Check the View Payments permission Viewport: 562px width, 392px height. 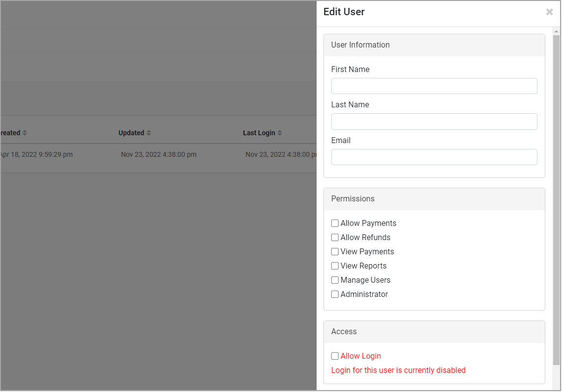coord(335,251)
